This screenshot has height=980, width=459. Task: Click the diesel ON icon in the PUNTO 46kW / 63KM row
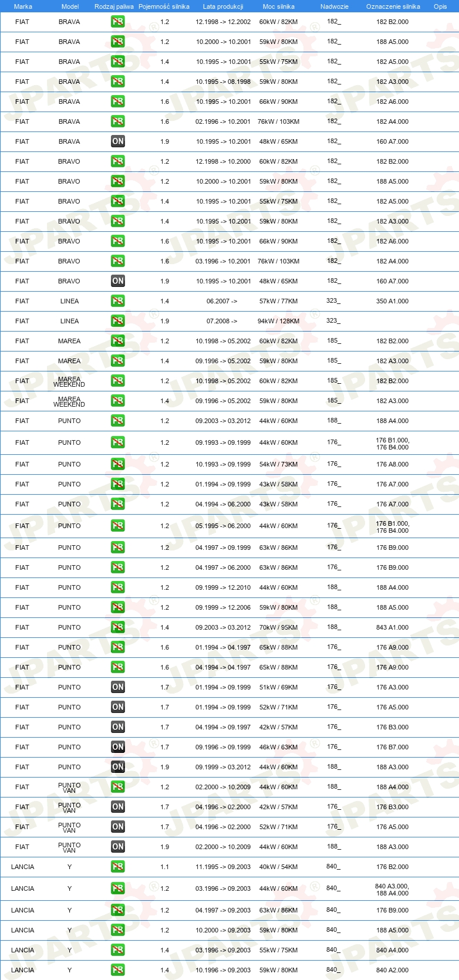(118, 747)
